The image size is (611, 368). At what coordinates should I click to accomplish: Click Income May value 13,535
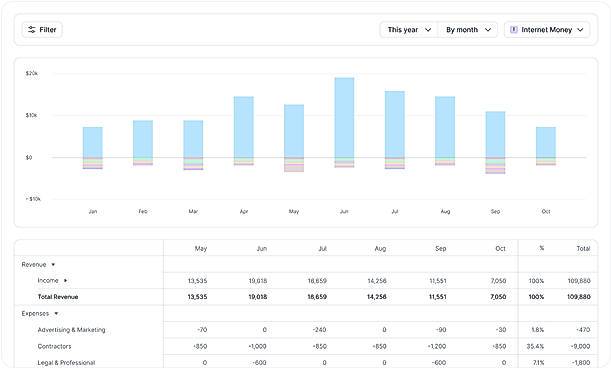pos(198,281)
